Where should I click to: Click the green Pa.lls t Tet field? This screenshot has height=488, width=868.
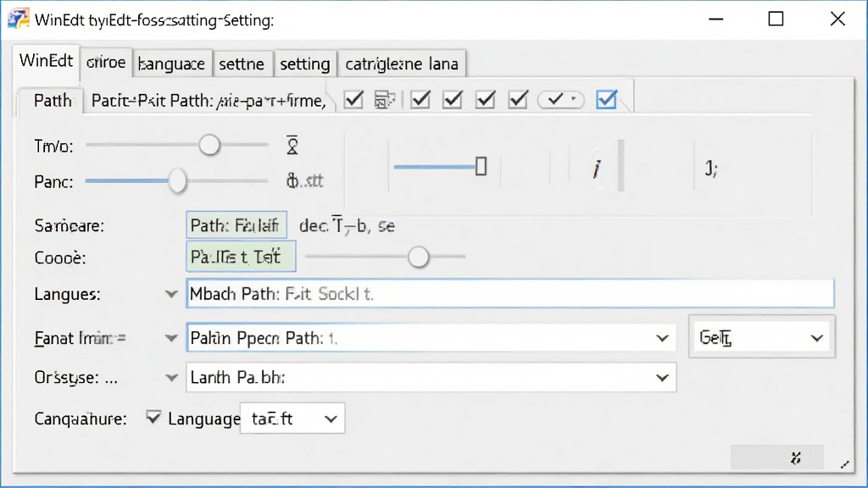241,256
